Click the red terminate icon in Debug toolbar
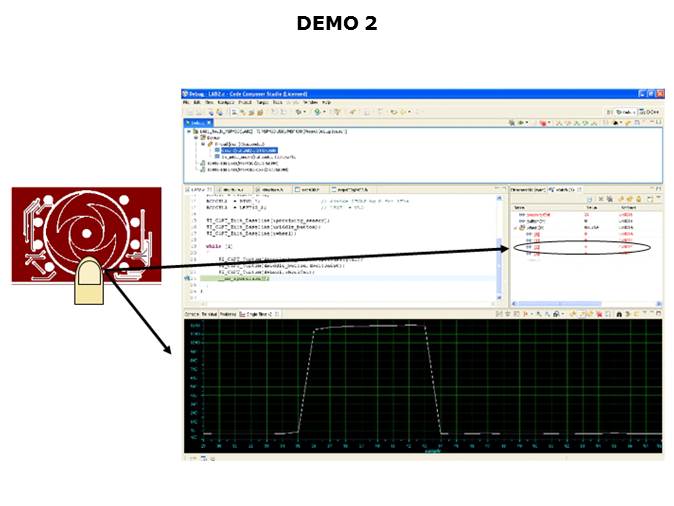674x506 pixels. click(544, 123)
